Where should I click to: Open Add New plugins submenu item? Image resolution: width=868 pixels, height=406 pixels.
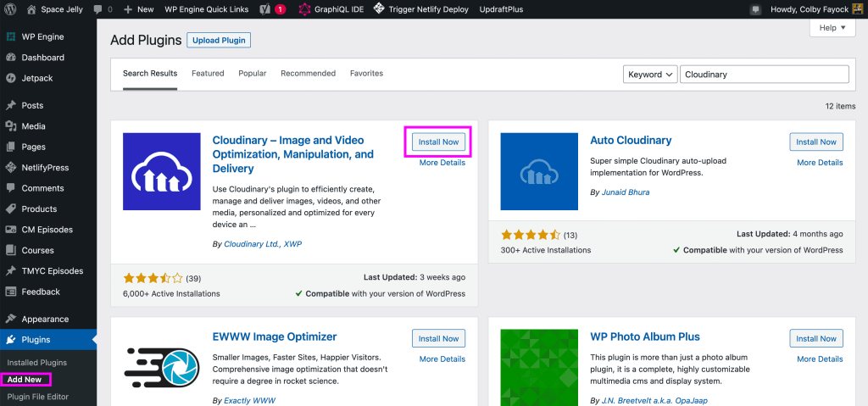click(25, 380)
